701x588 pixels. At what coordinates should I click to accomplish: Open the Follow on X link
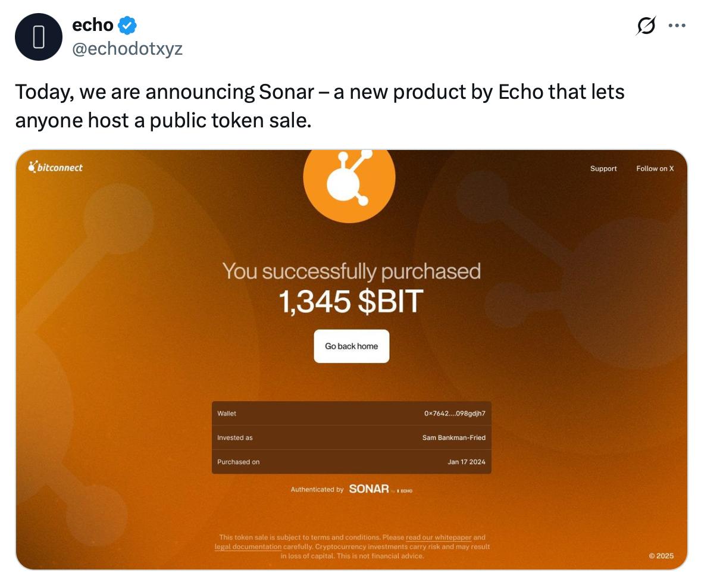tap(655, 168)
